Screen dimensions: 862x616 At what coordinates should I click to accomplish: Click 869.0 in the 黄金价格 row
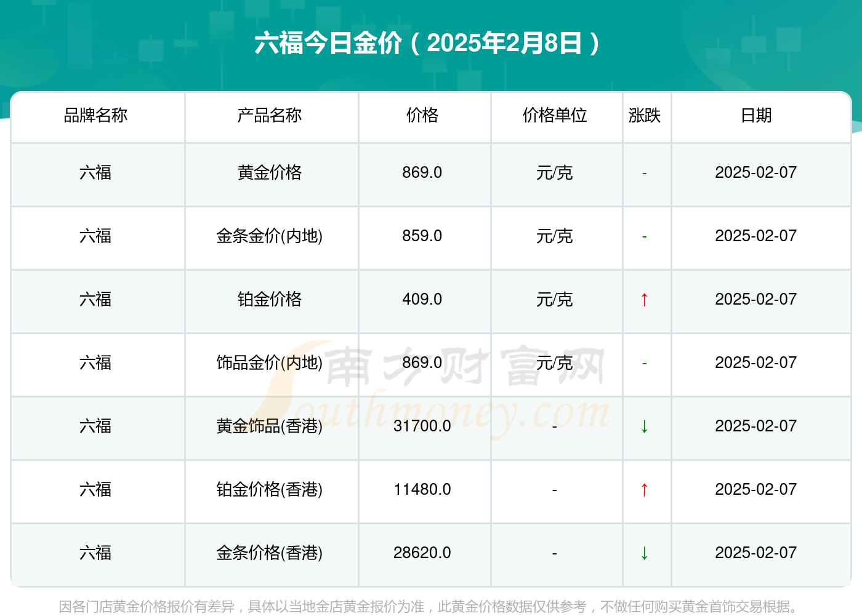[422, 172]
